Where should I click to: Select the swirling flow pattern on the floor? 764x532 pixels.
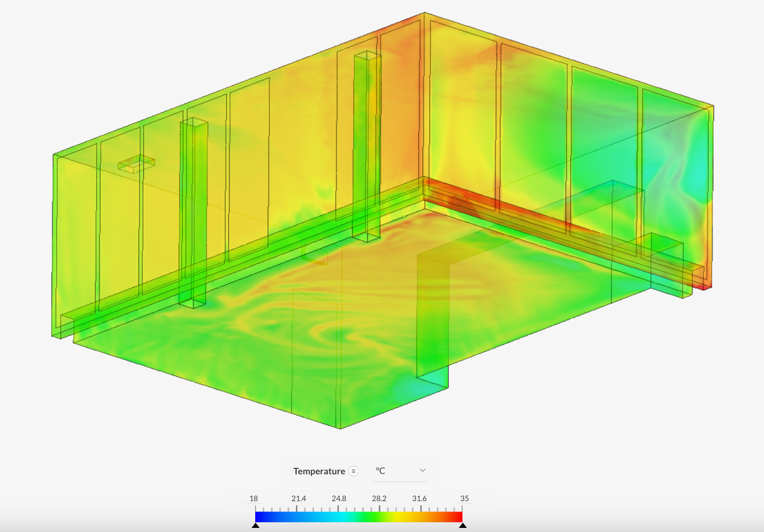325,333
